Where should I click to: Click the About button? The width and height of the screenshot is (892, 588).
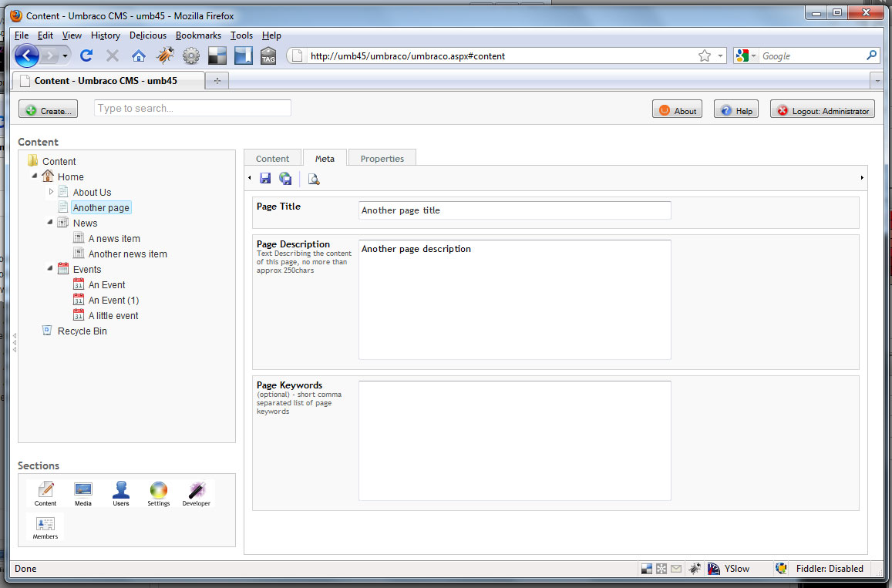[x=677, y=110]
